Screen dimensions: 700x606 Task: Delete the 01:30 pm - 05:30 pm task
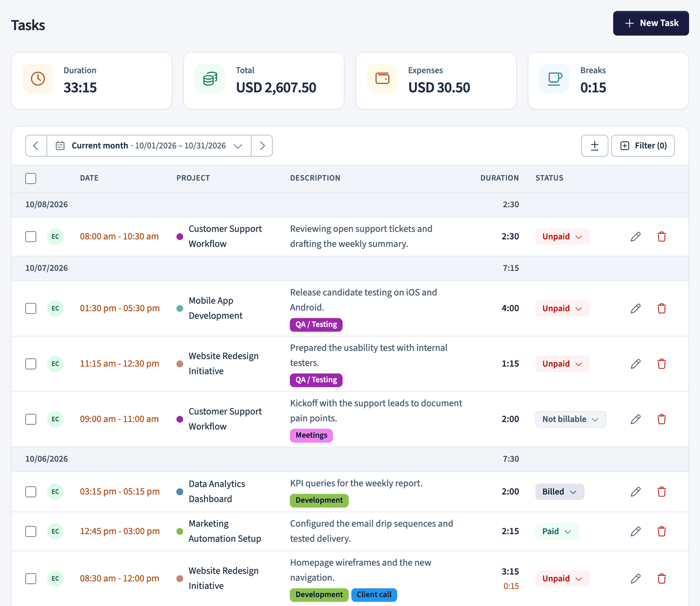(661, 308)
